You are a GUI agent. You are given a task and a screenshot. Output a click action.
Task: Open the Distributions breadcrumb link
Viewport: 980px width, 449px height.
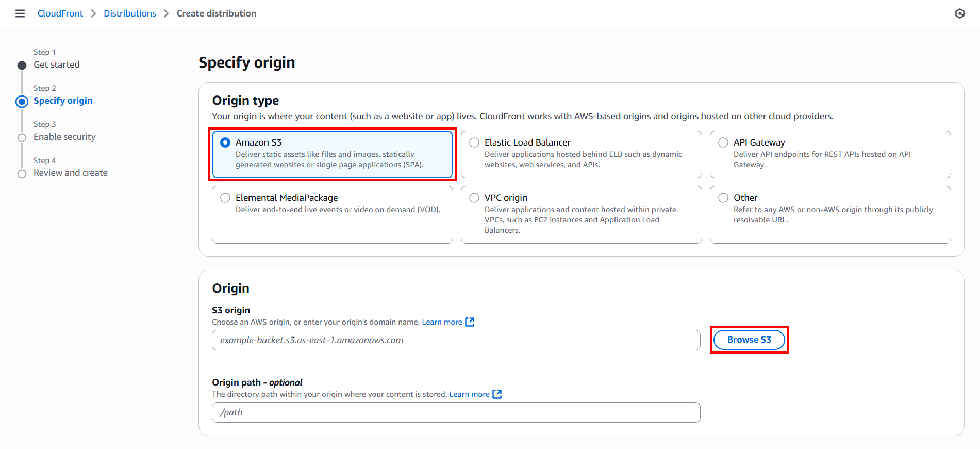pos(130,13)
